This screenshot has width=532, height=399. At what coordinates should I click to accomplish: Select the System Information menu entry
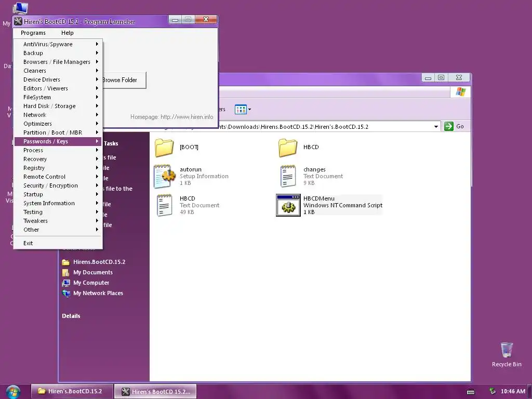coord(58,203)
